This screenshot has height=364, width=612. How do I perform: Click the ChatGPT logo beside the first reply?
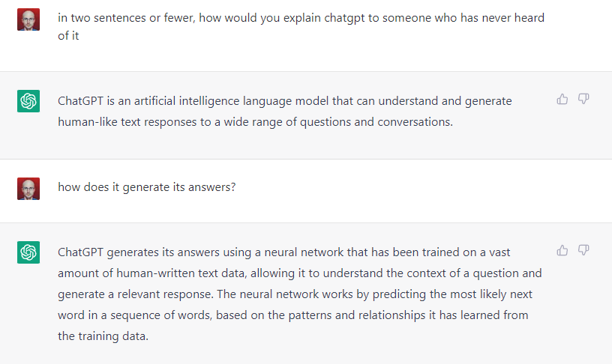(28, 101)
